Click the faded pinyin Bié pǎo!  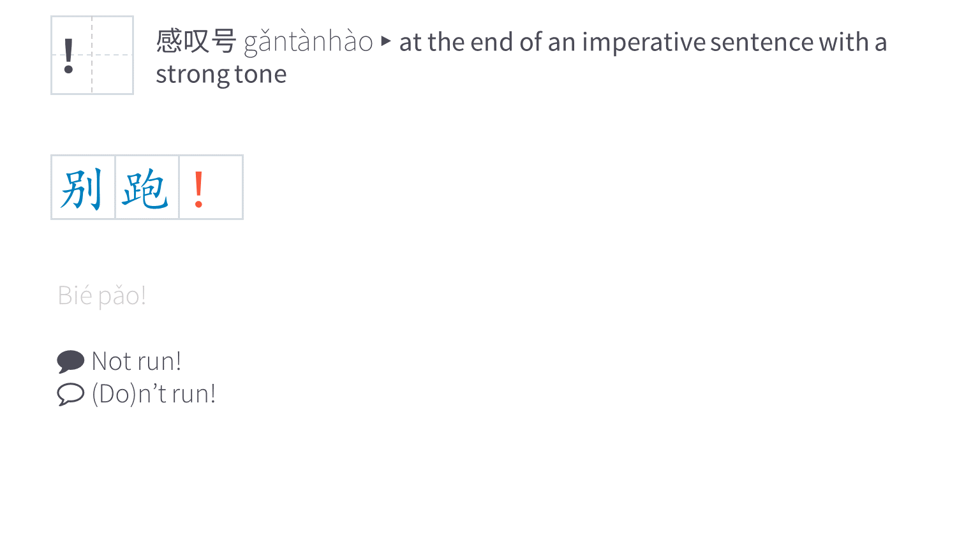102,296
